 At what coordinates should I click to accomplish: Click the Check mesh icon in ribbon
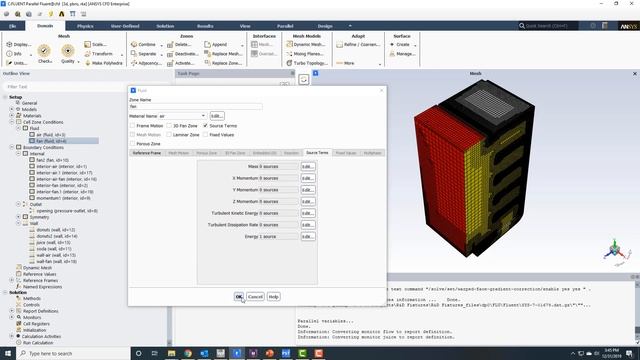pos(44,51)
